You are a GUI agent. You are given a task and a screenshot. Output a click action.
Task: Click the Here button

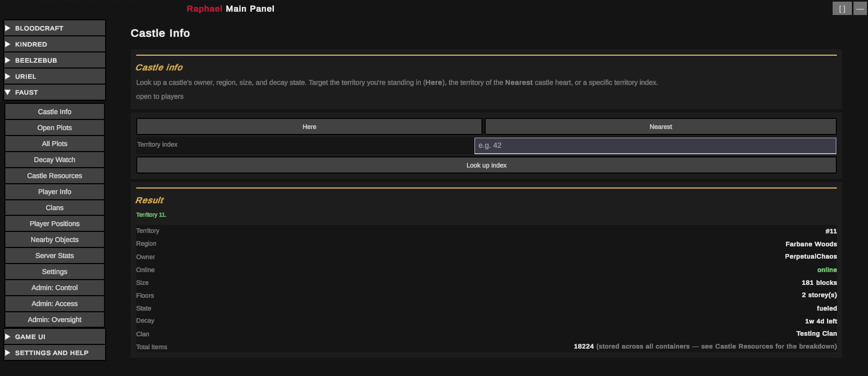(x=309, y=126)
